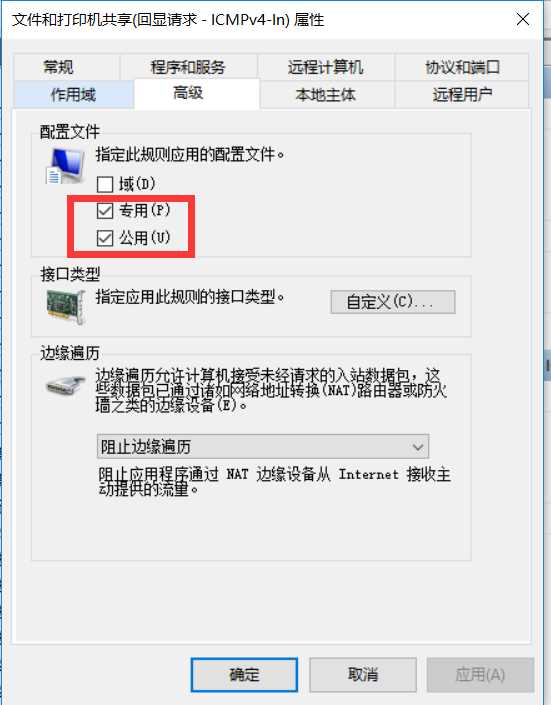This screenshot has height=705, width=551.
Task: Click the 高级 tab label
Action: [x=188, y=93]
